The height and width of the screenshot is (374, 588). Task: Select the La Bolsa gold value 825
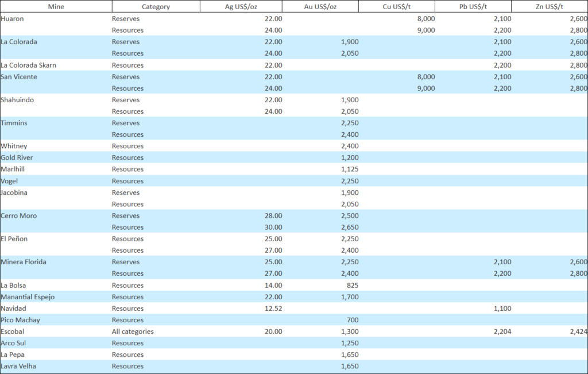351,286
